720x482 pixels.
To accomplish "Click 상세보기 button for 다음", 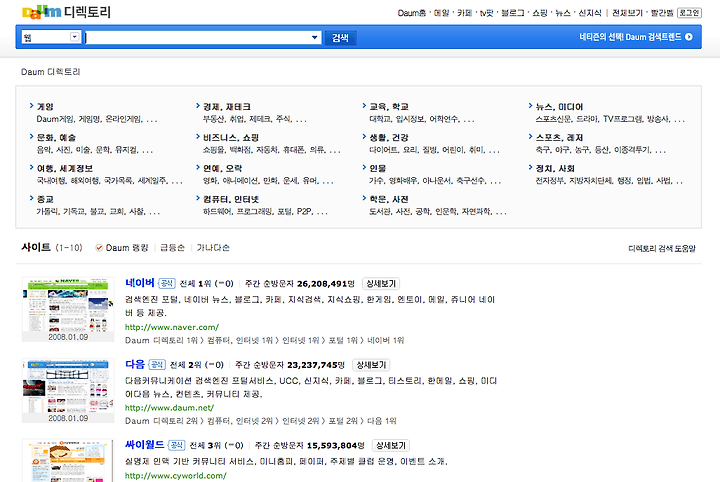I will (x=371, y=365).
